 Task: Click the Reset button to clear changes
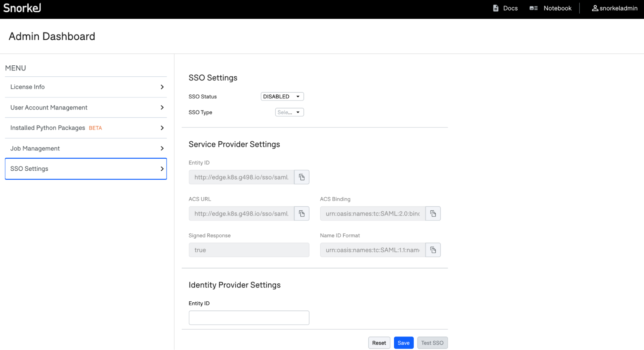point(379,343)
